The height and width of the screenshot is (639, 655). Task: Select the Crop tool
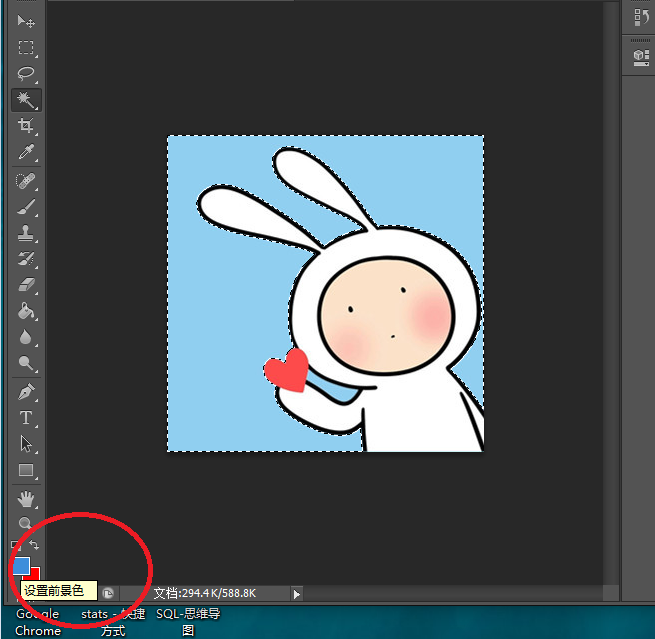point(26,125)
